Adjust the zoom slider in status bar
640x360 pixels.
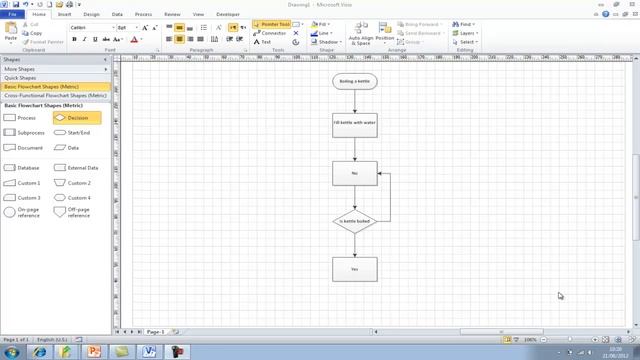[x=570, y=340]
